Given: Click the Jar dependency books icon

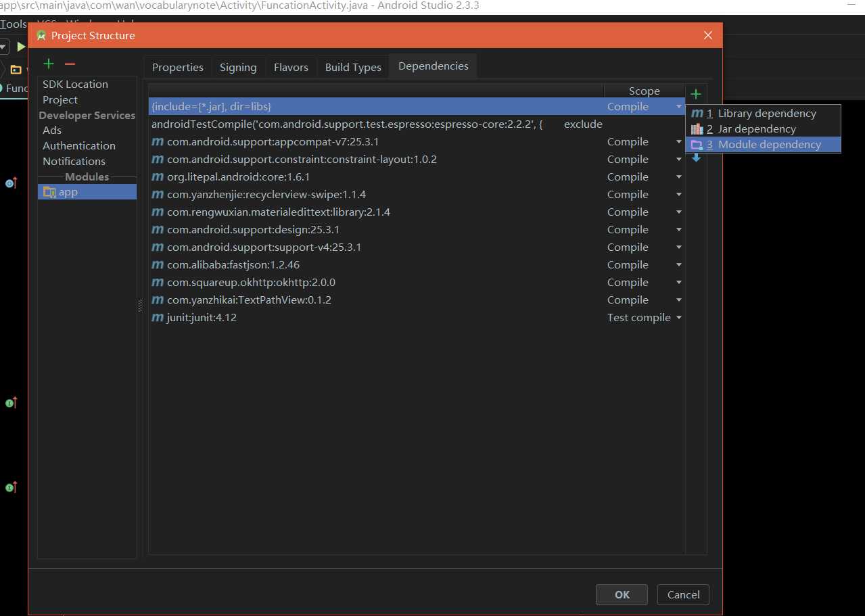Looking at the screenshot, I should (697, 129).
